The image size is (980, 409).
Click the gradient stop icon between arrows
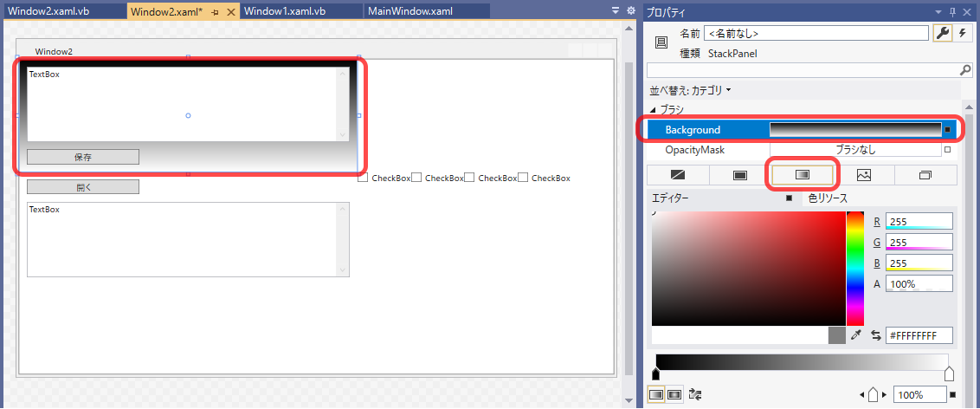(x=874, y=394)
